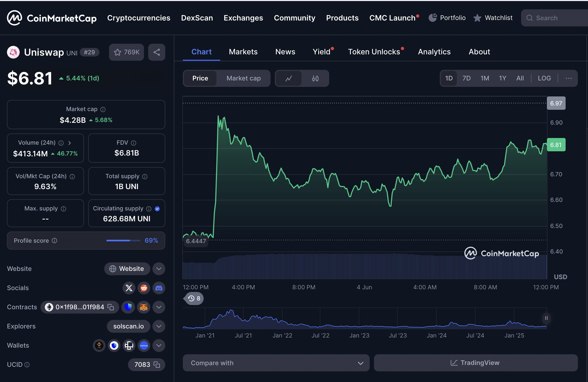The image size is (588, 382).
Task: Visit the Uniswap Website button
Action: coord(127,269)
